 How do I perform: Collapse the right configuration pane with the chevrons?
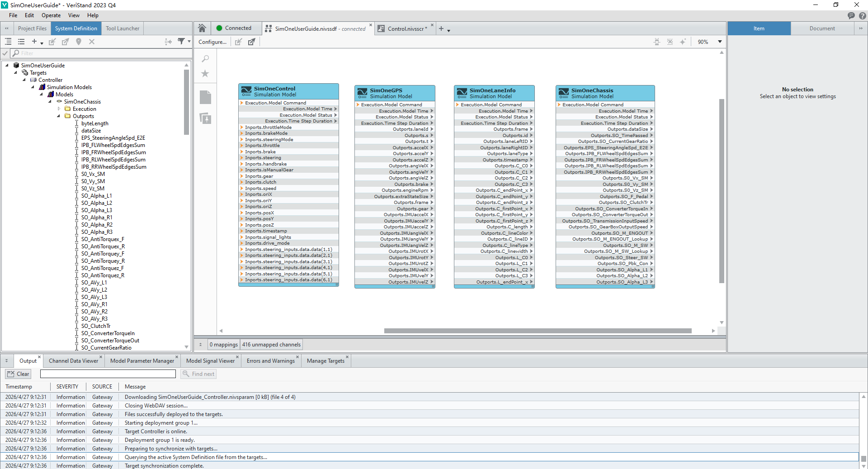point(861,28)
